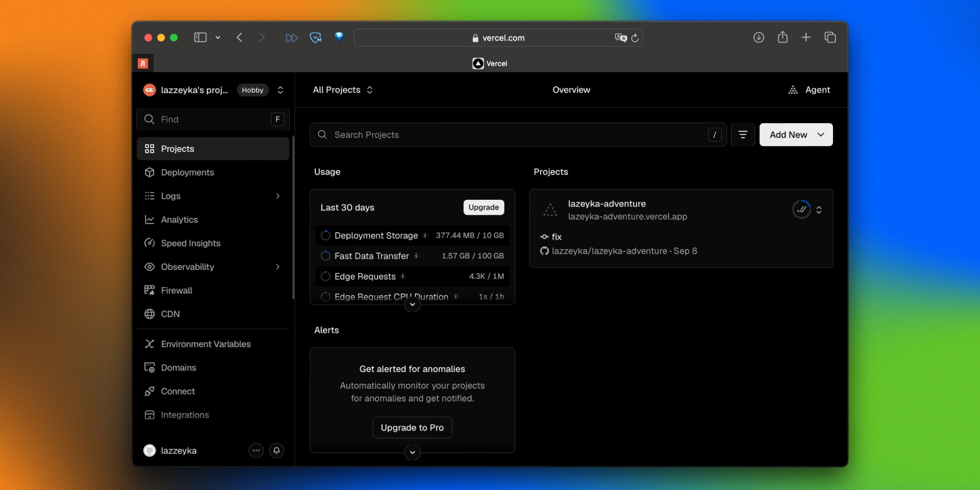Viewport: 980px width, 490px height.
Task: Click the blue gem extension icon
Action: click(x=339, y=37)
